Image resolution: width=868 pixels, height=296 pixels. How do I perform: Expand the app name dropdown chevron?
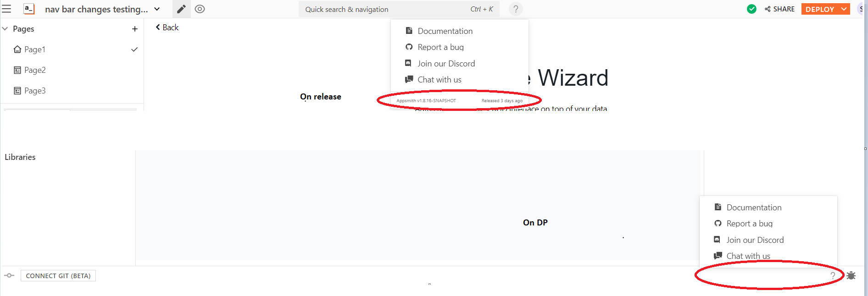[x=157, y=9]
